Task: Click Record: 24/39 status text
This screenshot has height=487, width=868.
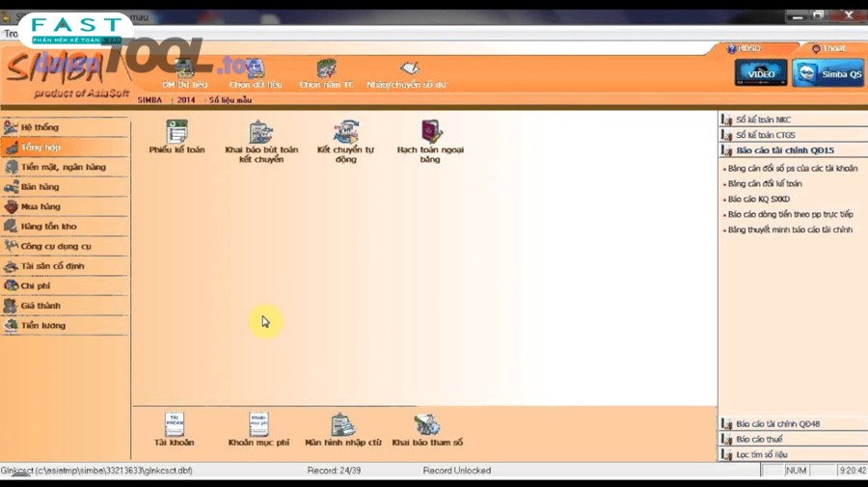Action: tap(334, 471)
